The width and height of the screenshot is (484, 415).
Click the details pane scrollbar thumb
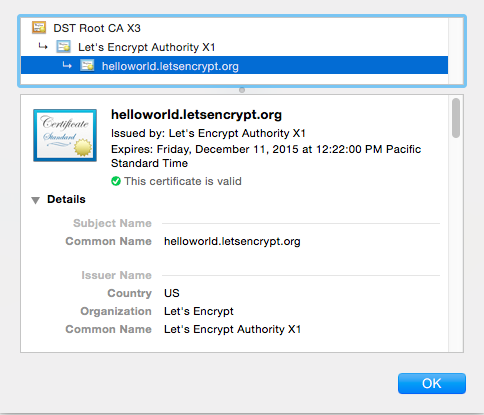point(456,118)
